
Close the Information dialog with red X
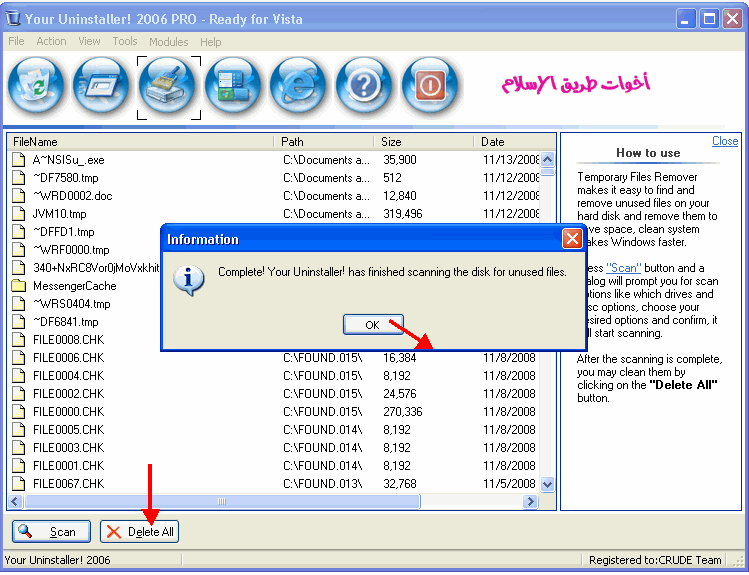click(572, 239)
